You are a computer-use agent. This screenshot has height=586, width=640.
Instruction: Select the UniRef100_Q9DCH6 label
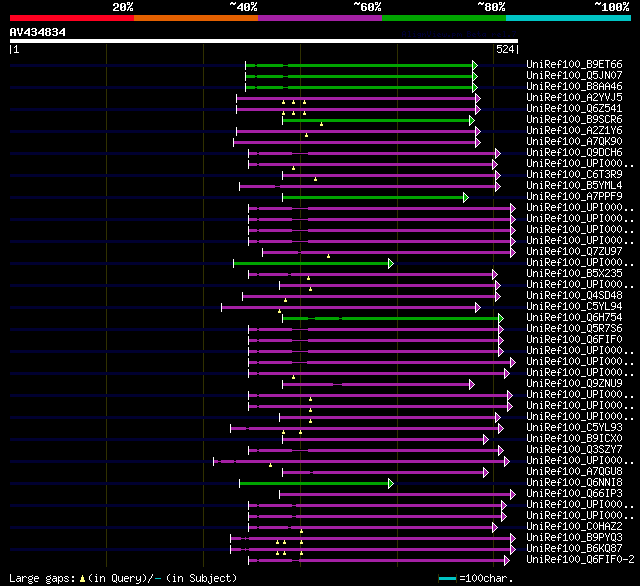(x=574, y=152)
